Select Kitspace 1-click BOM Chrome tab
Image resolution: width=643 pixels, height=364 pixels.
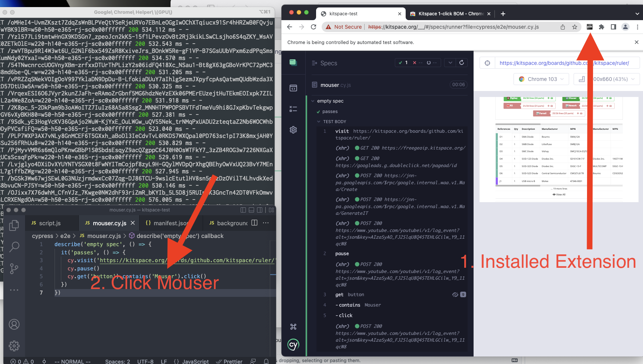(x=450, y=14)
